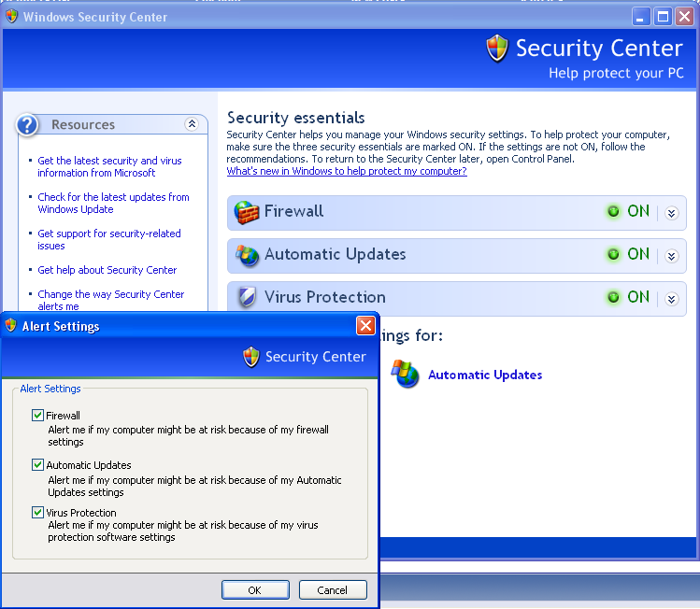Screen dimensions: 700x609
Task: Uncheck the Firewall alert checkbox
Action: [38, 416]
